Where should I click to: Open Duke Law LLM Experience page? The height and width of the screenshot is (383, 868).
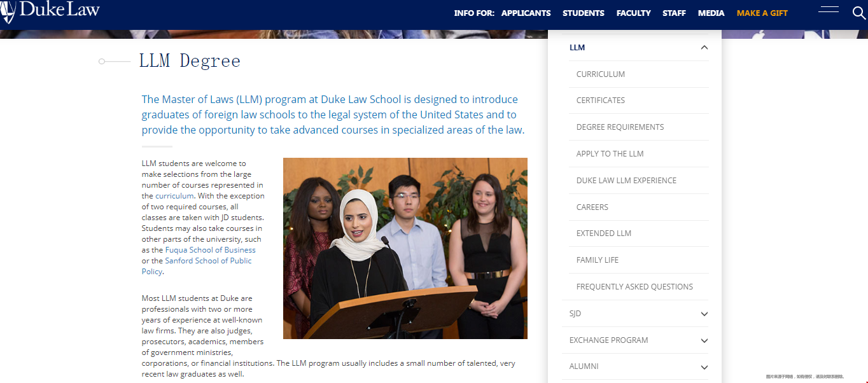pos(626,181)
